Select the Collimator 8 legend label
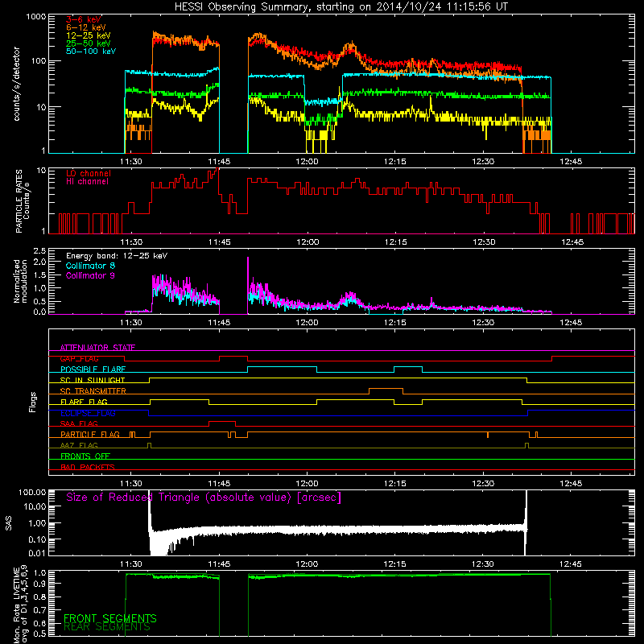 point(90,266)
